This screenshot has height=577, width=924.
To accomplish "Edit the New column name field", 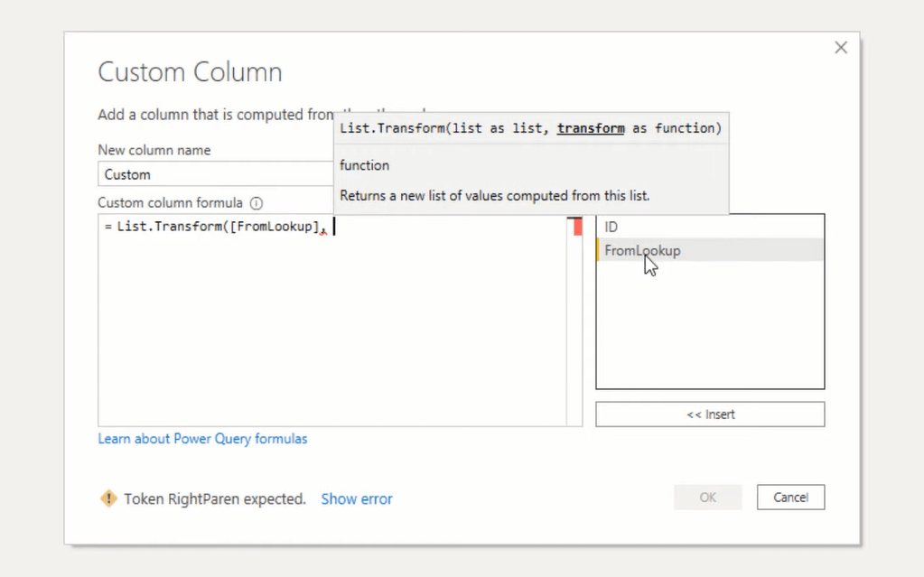I will click(216, 174).
